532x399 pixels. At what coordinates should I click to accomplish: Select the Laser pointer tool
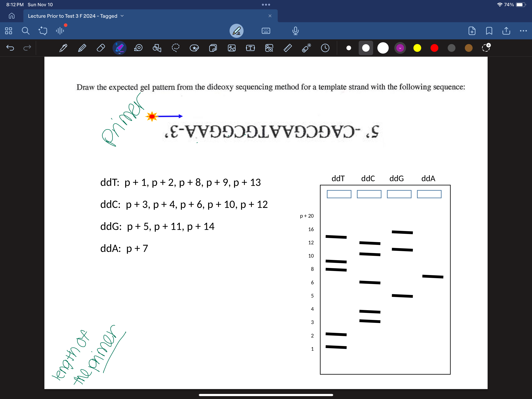point(306,48)
